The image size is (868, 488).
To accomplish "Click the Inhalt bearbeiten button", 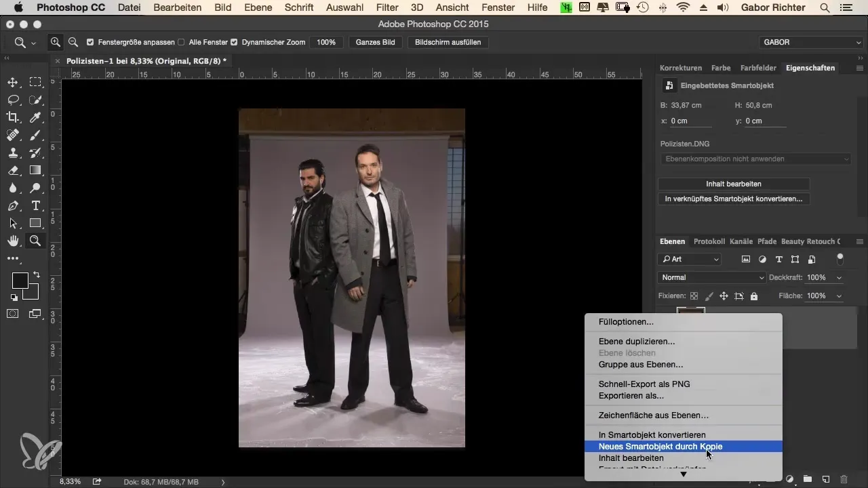I will pyautogui.click(x=734, y=184).
